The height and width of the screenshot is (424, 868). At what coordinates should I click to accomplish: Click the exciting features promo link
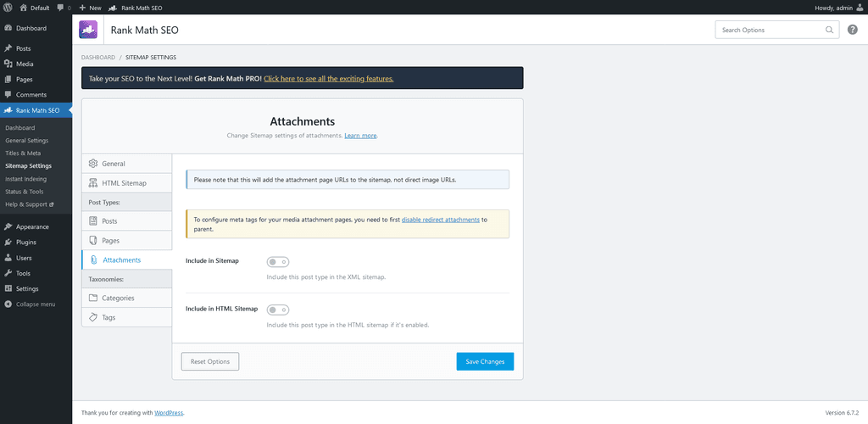[329, 79]
